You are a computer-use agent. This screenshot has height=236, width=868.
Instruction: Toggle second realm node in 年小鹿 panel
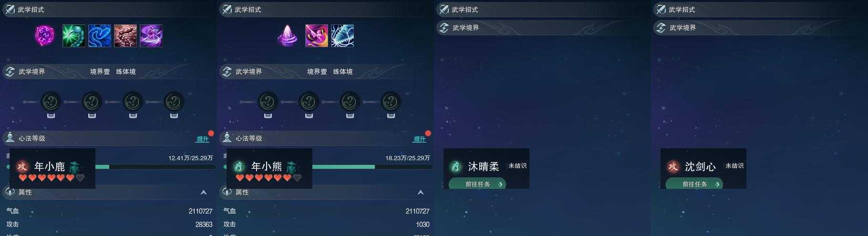point(92,102)
